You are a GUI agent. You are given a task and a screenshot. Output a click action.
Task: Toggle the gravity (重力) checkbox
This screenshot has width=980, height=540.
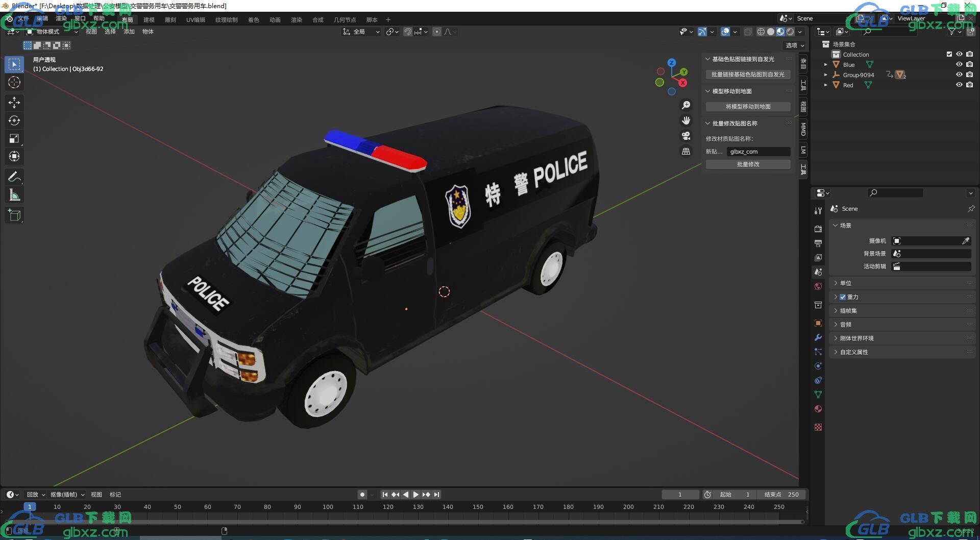843,297
